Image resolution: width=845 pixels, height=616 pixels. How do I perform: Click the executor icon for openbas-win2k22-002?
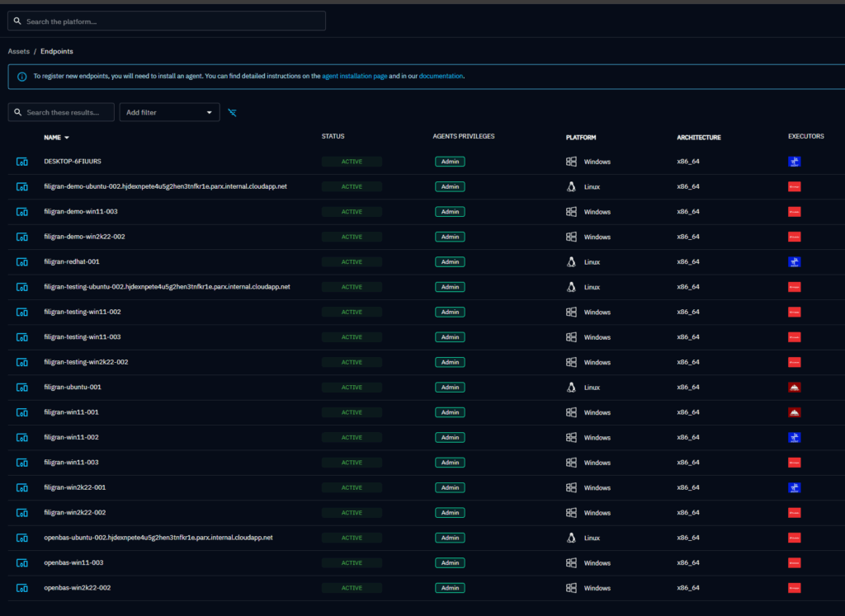[794, 588]
